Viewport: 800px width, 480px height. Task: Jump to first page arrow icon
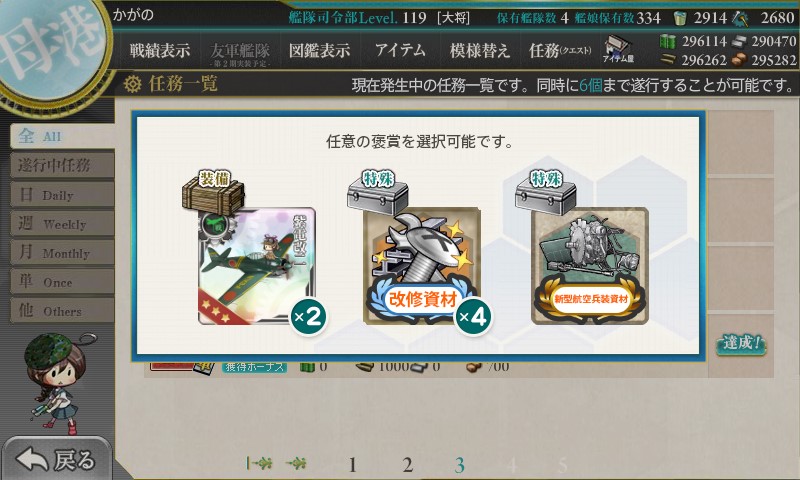[259, 464]
